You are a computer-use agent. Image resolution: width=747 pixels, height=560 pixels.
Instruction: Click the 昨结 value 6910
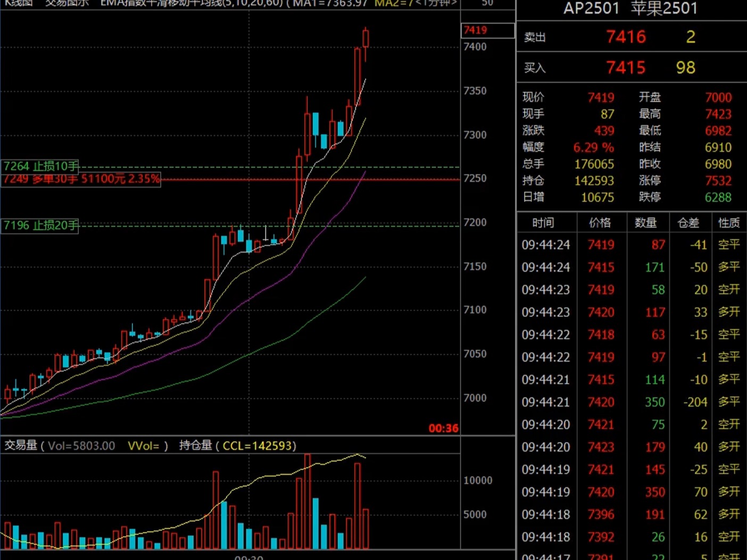[x=718, y=147]
